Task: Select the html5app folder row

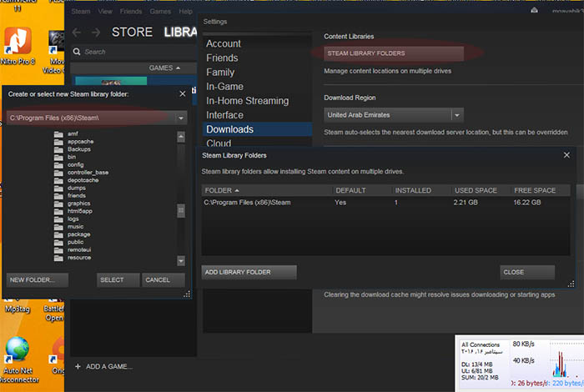Action: [x=73, y=211]
